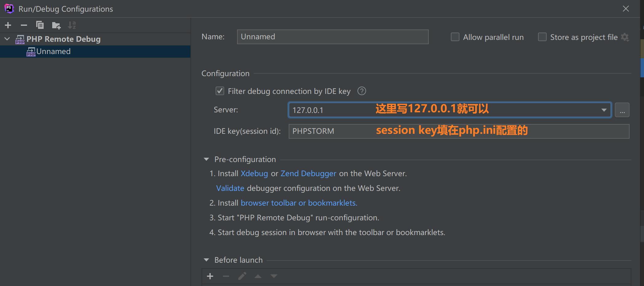Click the edit pencil icon in Before launch
The height and width of the screenshot is (286, 644).
click(x=242, y=276)
